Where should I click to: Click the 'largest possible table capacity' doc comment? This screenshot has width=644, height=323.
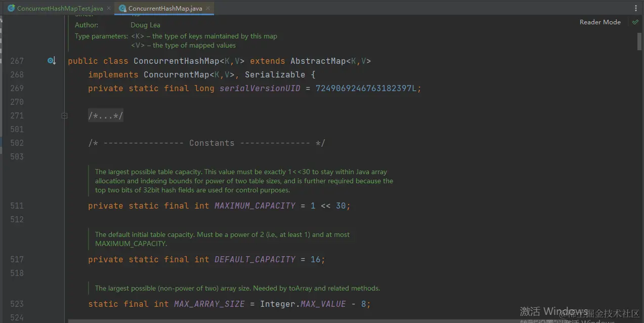pyautogui.click(x=244, y=181)
